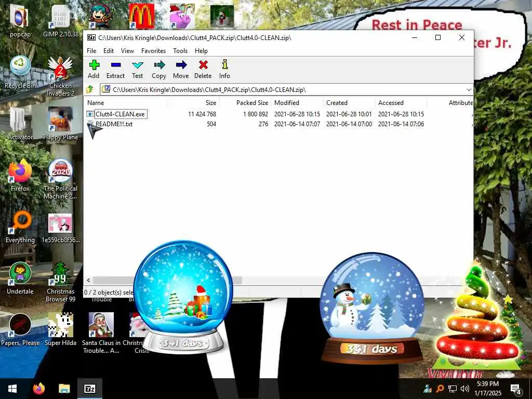Click the Move toolbar icon
This screenshot has height=399, width=532.
(181, 69)
